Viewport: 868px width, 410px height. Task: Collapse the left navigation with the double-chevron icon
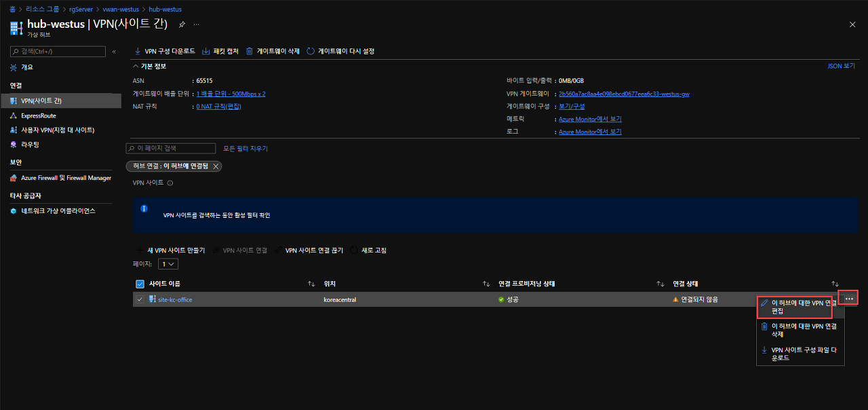point(114,52)
